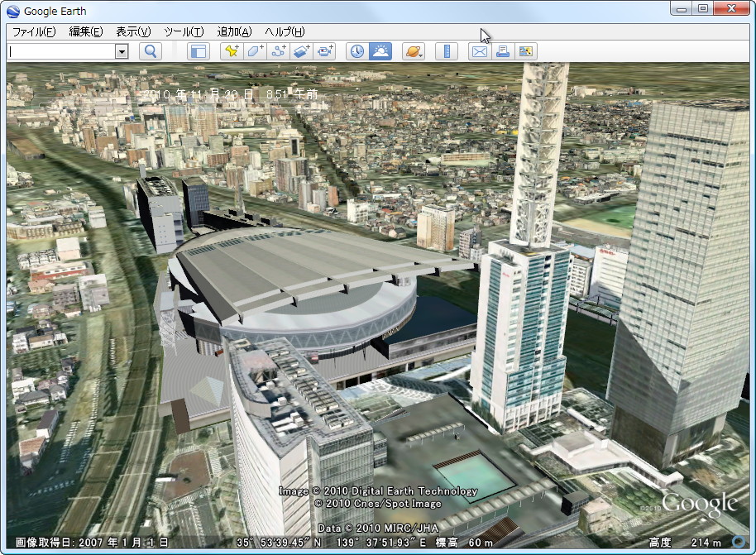Open the 追加 menu
Viewport: 756px width, 555px height.
234,31
